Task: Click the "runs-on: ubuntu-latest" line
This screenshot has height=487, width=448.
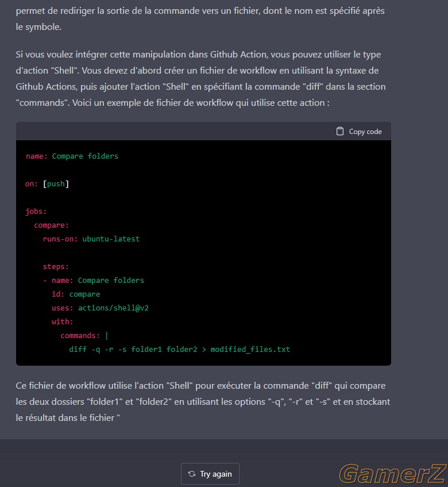Action: pyautogui.click(x=91, y=239)
